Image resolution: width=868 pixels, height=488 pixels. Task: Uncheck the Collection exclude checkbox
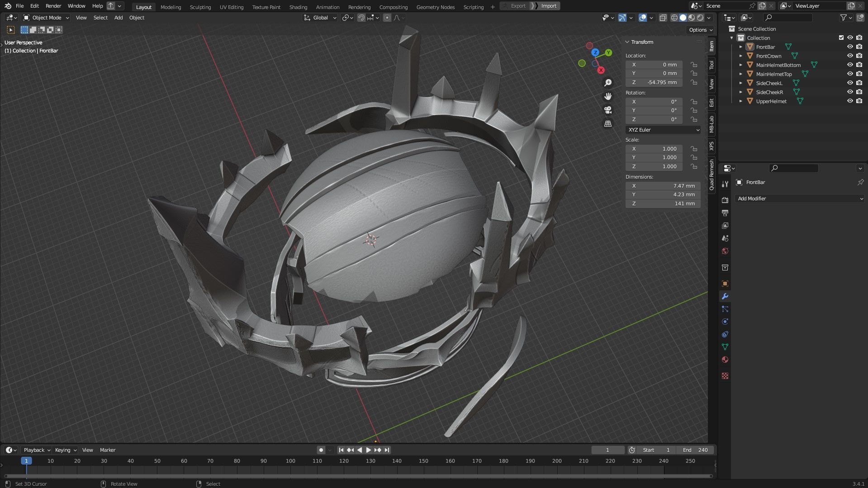pyautogui.click(x=841, y=38)
